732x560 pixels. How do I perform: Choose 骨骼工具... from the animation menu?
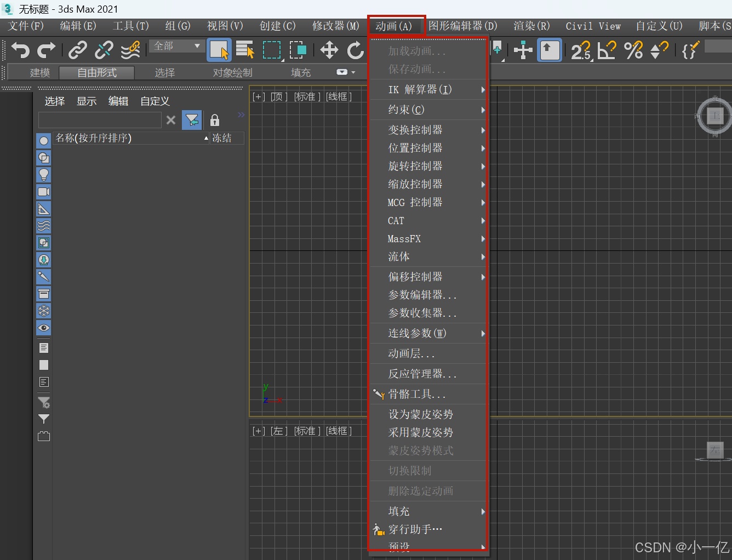coord(428,394)
